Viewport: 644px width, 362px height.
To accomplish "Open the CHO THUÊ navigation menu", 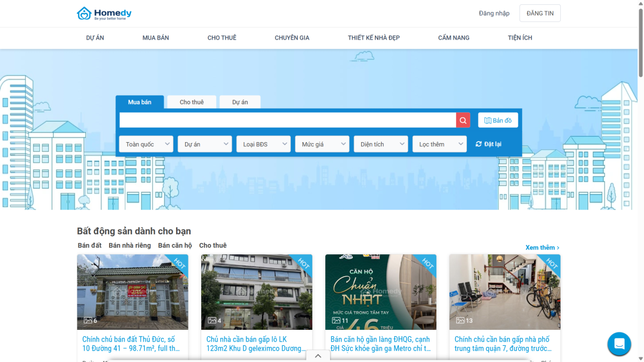I will click(x=222, y=38).
